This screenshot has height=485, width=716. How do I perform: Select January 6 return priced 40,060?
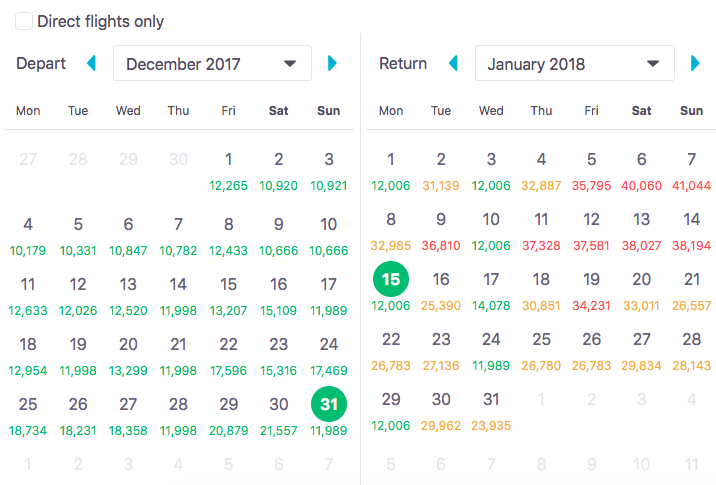coord(641,167)
